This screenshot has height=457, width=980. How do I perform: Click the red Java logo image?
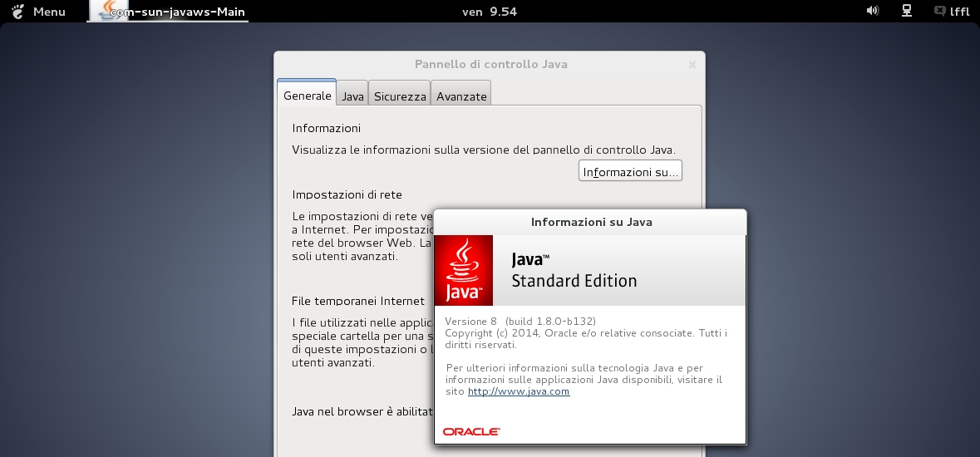point(464,270)
